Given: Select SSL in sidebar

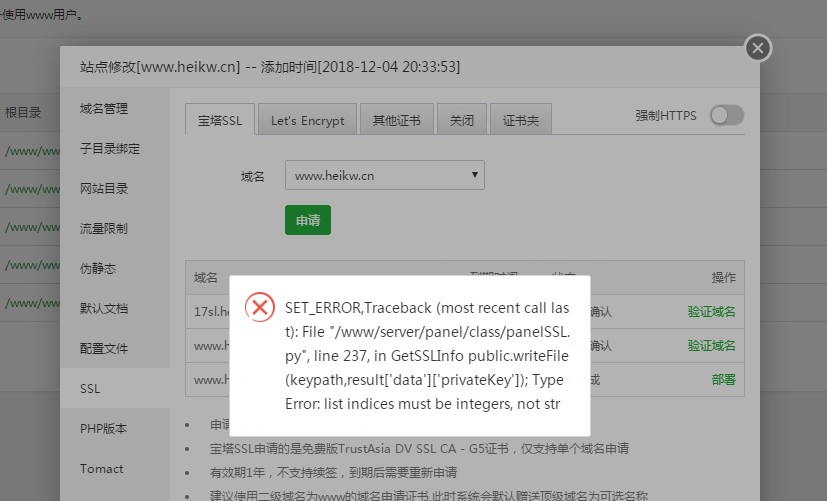Looking at the screenshot, I should pyautogui.click(x=115, y=388).
